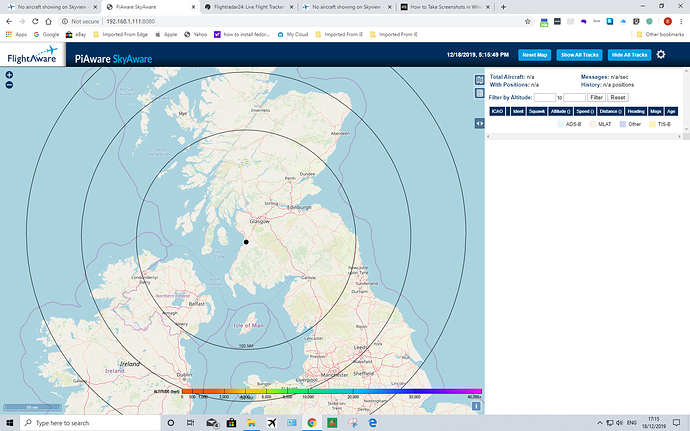The width and height of the screenshot is (690, 431).
Task: Sort table by Msgs column
Action: coord(656,111)
